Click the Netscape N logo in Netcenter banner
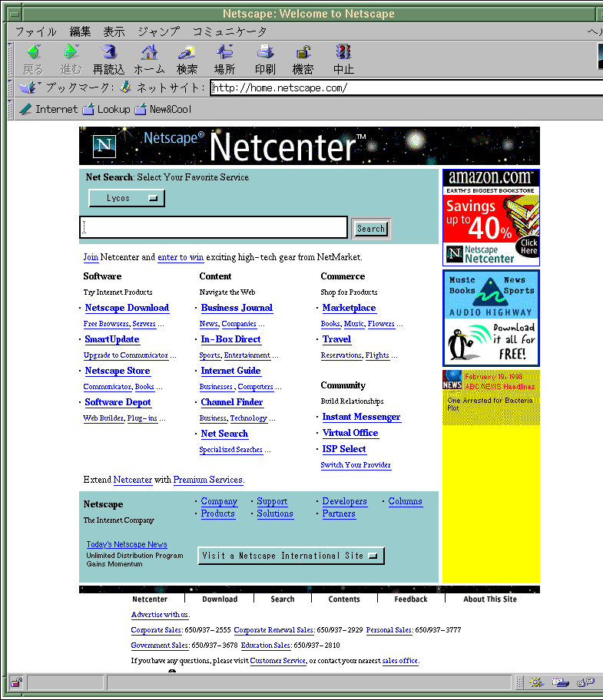Image resolution: width=603 pixels, height=700 pixels. click(104, 146)
